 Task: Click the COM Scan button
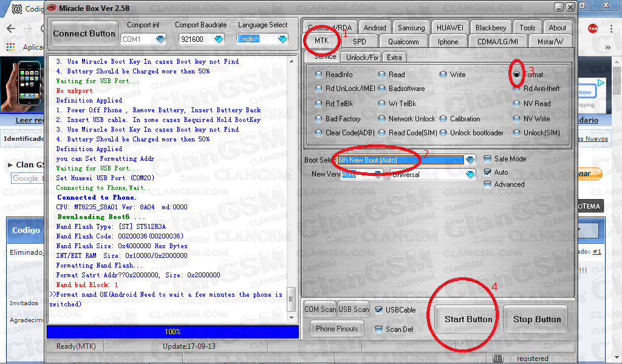tap(320, 309)
